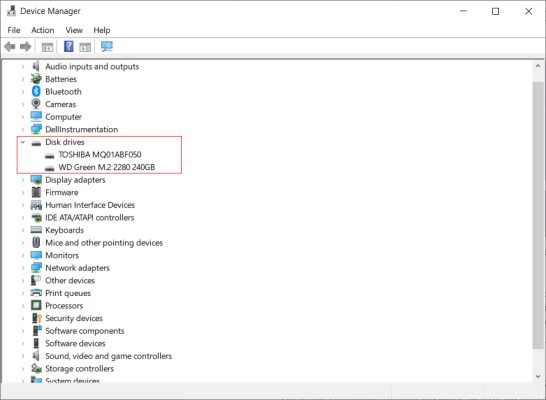Open the Properties toolbar icon

coord(47,47)
